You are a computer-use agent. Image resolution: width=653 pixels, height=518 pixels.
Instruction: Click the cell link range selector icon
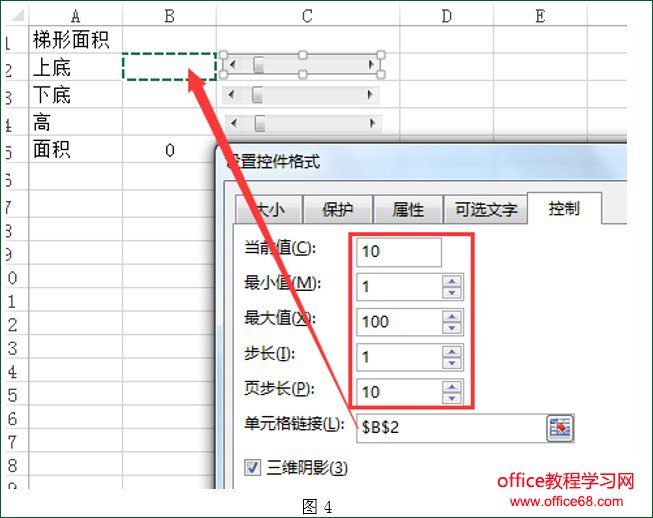click(560, 428)
